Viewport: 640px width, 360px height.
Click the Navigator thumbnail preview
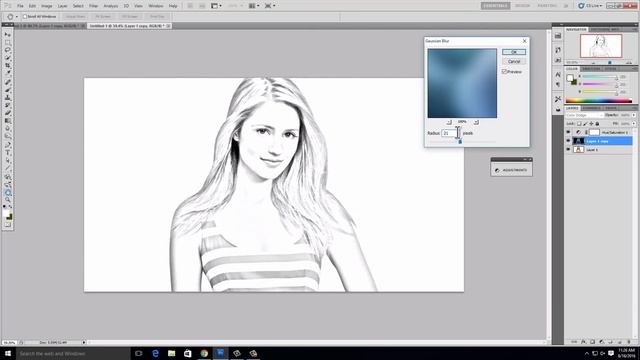point(601,46)
